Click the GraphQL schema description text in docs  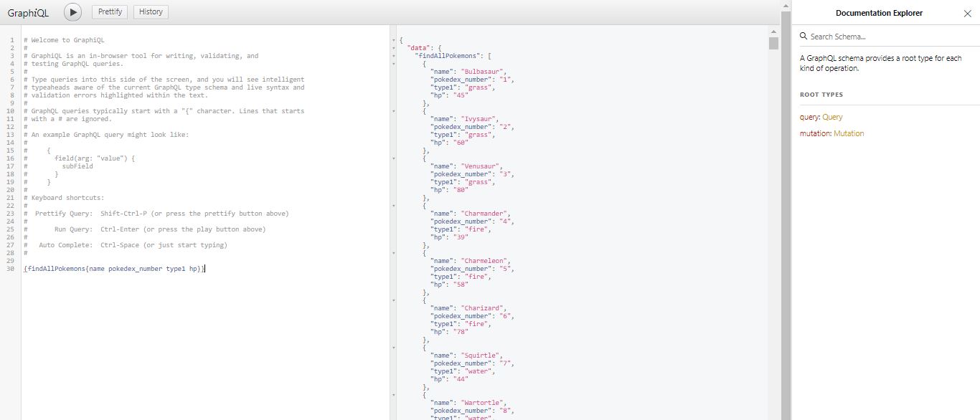click(881, 63)
